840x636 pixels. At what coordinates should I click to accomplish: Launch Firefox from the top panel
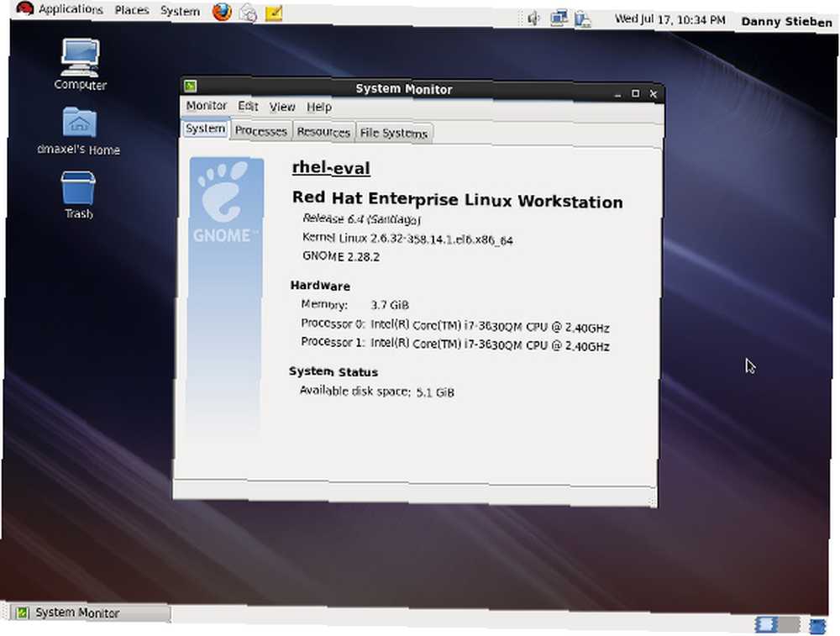(222, 12)
